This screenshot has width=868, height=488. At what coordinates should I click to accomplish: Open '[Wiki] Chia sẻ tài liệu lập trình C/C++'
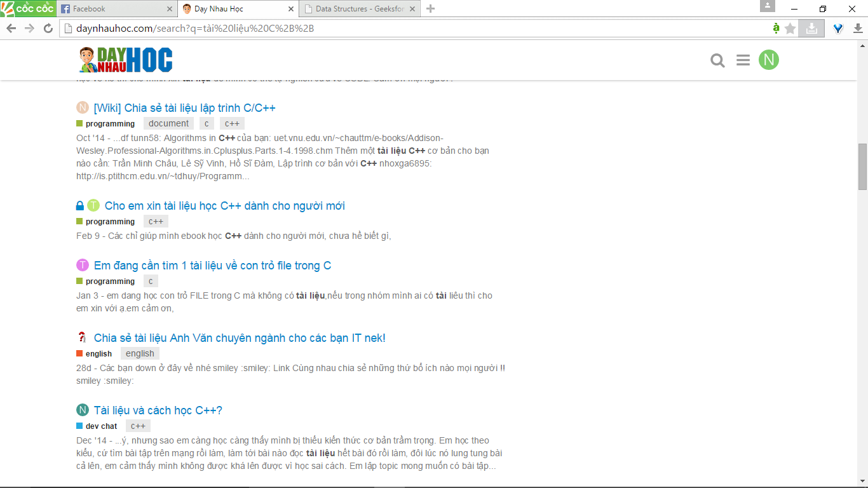click(x=184, y=108)
